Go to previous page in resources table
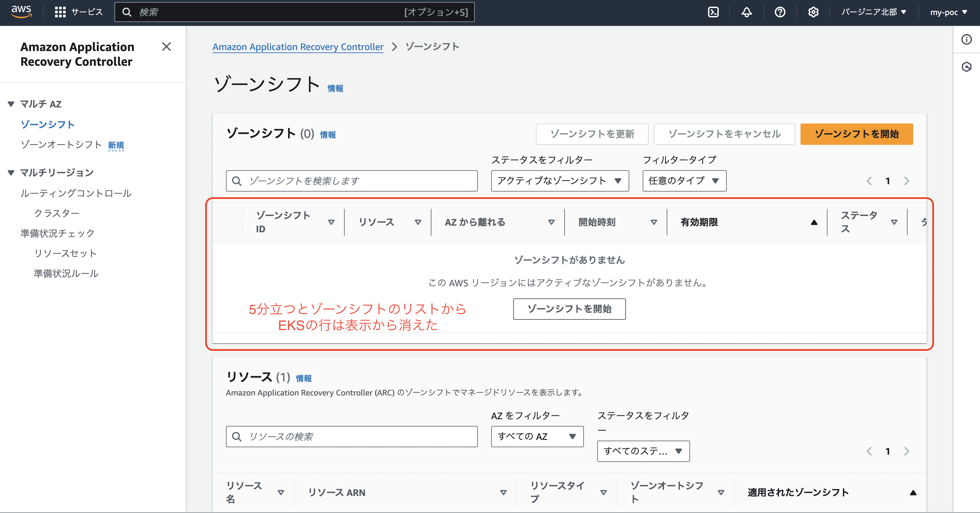980x513 pixels. tap(869, 451)
